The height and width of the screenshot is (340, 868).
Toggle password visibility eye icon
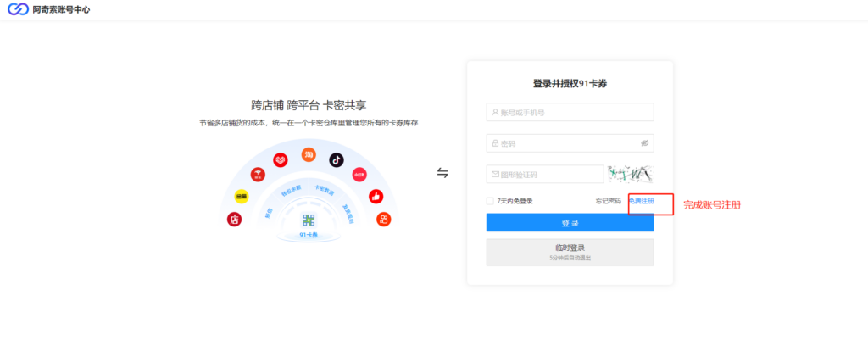(644, 143)
